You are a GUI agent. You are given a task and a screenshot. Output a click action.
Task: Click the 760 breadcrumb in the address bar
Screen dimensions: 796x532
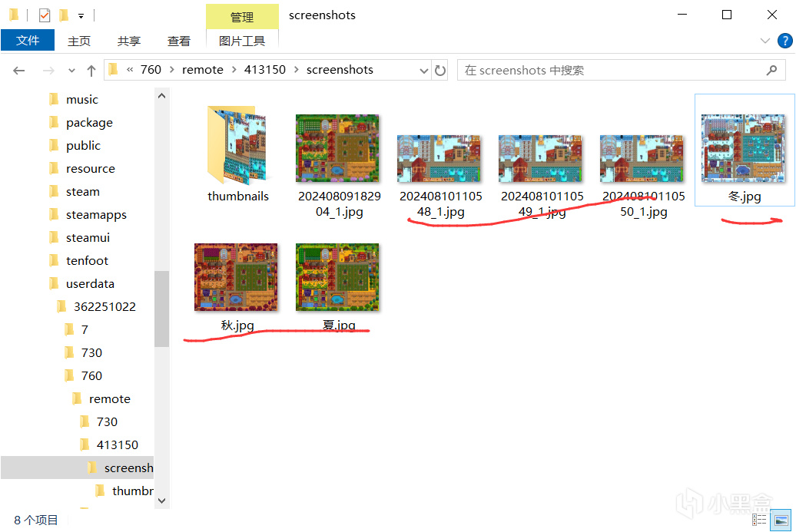coord(151,70)
